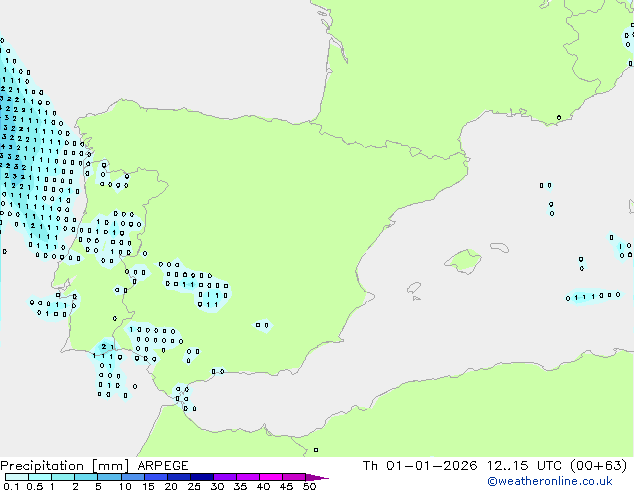Pick the 25–30 mm dark navy swatch
Image resolution: width=634 pixels, height=490 pixels.
[x=202, y=477]
